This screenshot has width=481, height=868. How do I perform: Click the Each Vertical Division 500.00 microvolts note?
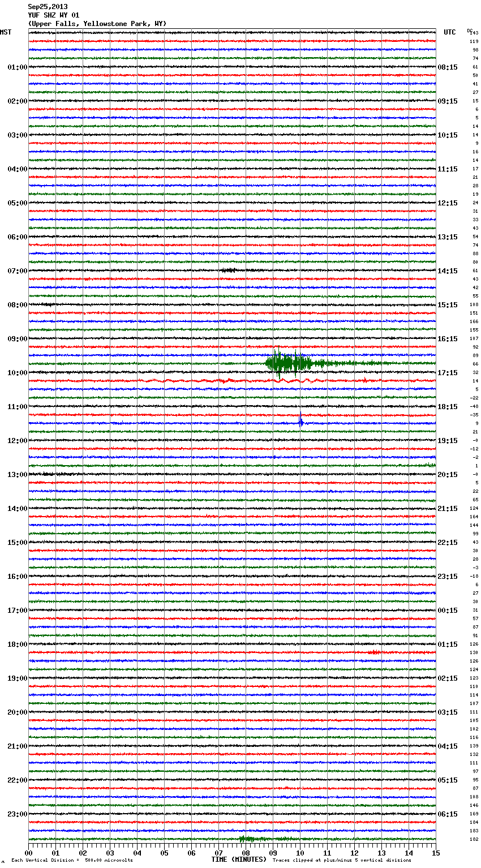coord(72,860)
